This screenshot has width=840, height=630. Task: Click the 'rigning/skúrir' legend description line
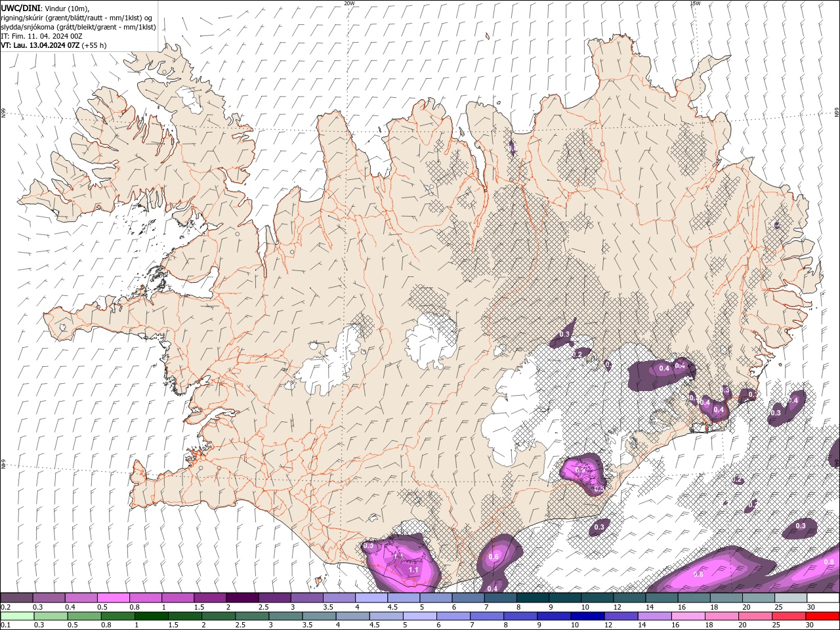point(76,18)
